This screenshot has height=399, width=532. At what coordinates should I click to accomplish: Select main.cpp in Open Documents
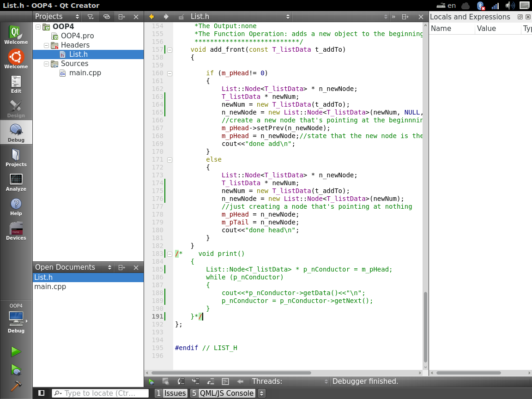[50, 287]
